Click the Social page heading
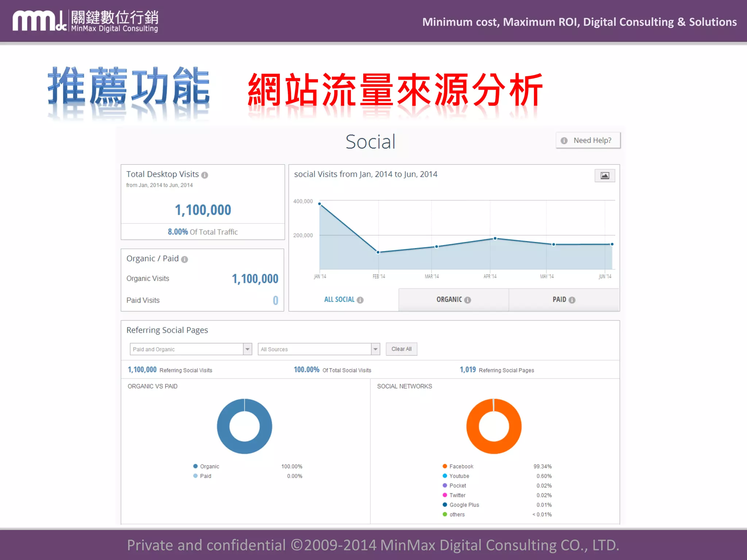Image resolution: width=747 pixels, height=560 pixels. 370,142
